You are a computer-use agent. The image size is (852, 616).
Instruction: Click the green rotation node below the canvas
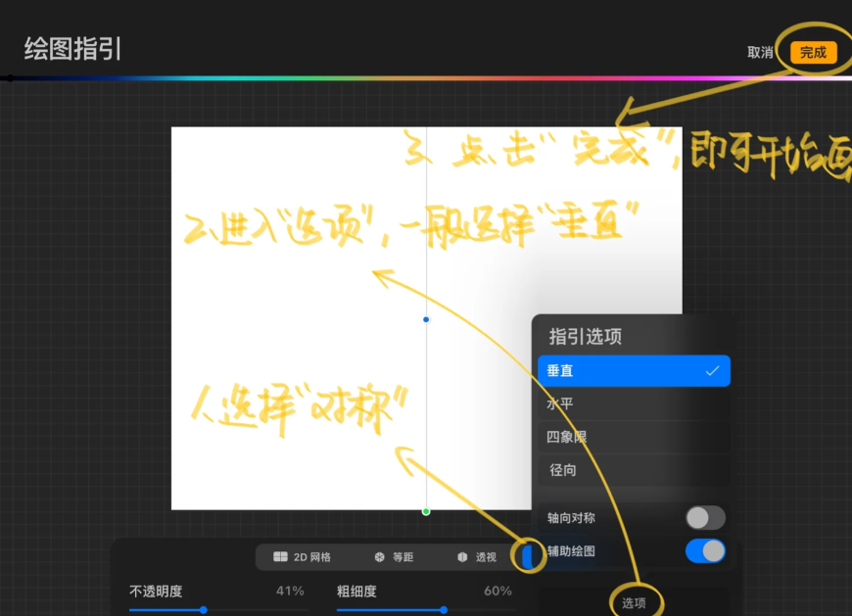(x=426, y=512)
